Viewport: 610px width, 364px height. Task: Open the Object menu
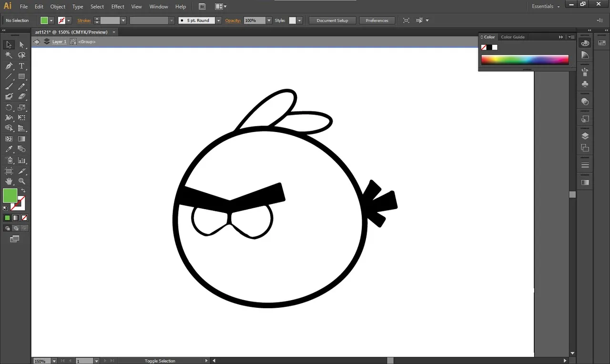pyautogui.click(x=58, y=7)
